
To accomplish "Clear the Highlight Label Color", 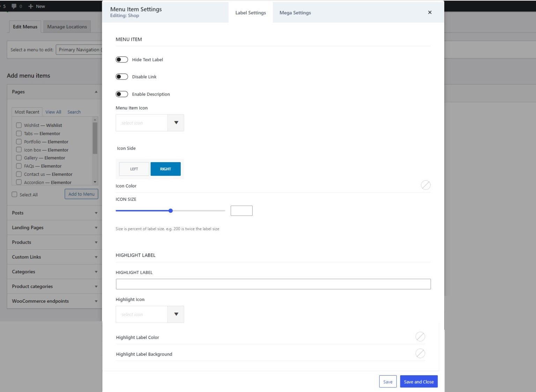I will [420, 337].
